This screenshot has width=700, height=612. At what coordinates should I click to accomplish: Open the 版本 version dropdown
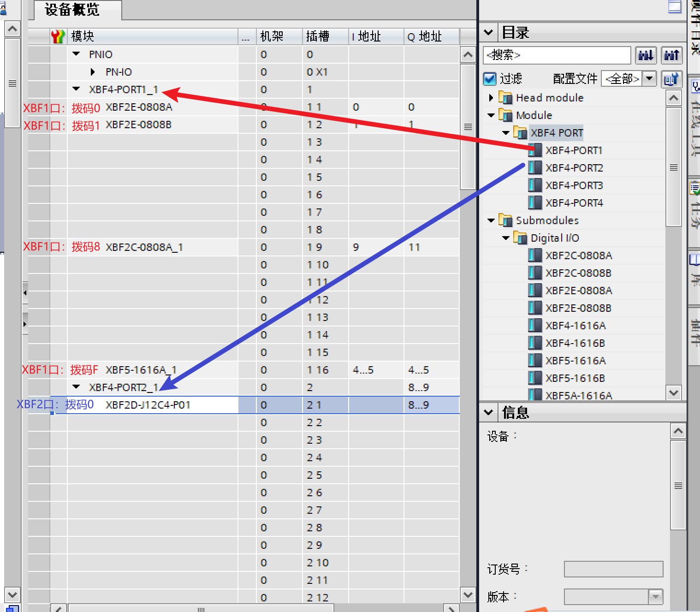coord(655,597)
